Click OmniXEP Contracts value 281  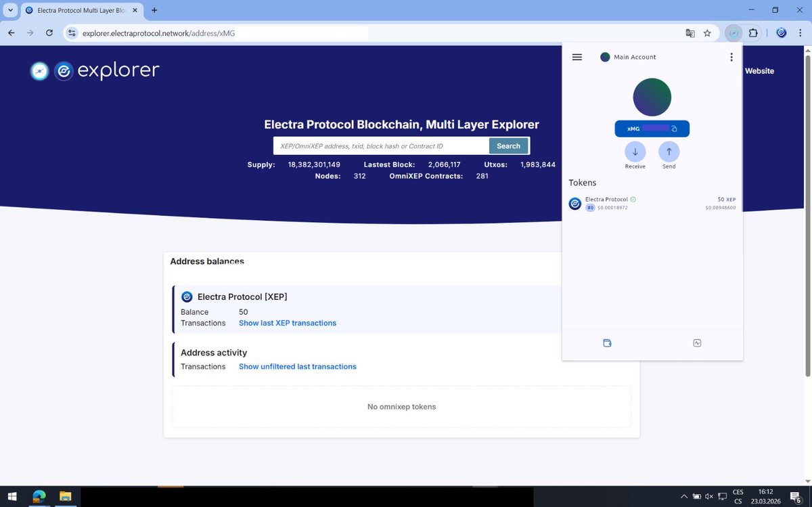[x=482, y=176]
